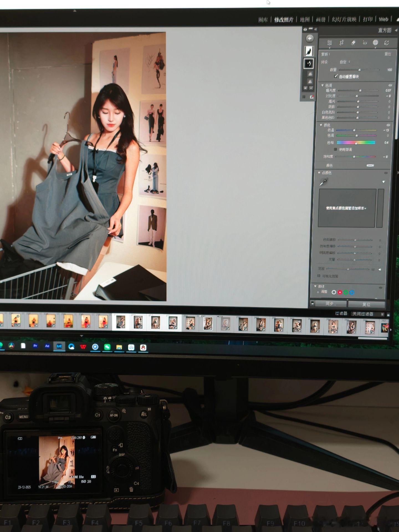399x532 pixels.
Task: Toggle the show overlay square checkbox in masks panel
Action: tap(304, 97)
